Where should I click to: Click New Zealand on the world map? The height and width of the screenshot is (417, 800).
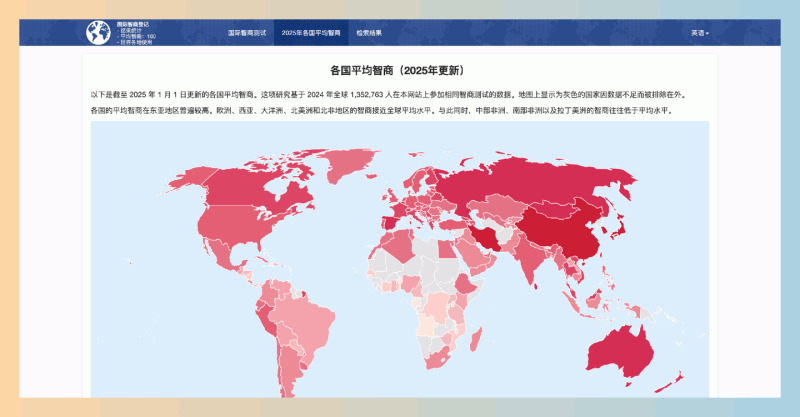(x=671, y=383)
